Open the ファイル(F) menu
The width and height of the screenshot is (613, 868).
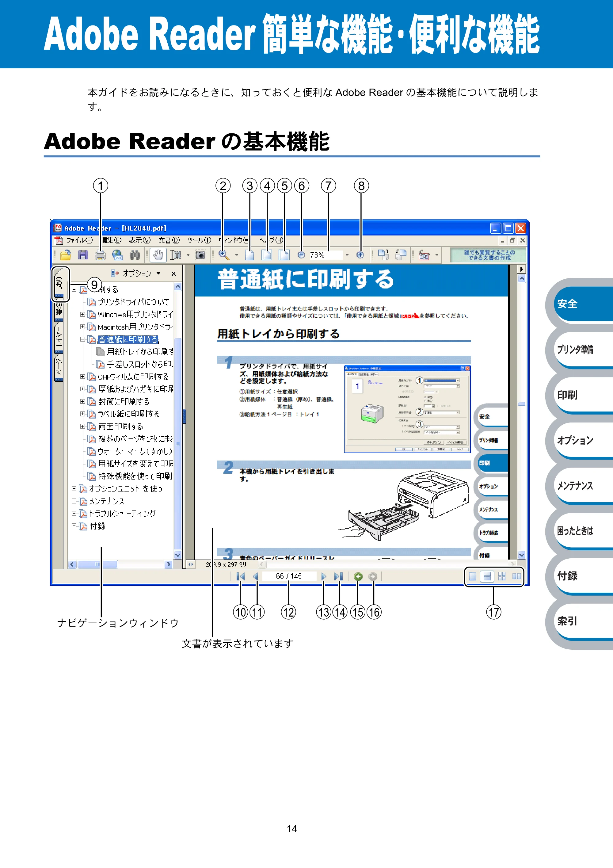point(79,240)
